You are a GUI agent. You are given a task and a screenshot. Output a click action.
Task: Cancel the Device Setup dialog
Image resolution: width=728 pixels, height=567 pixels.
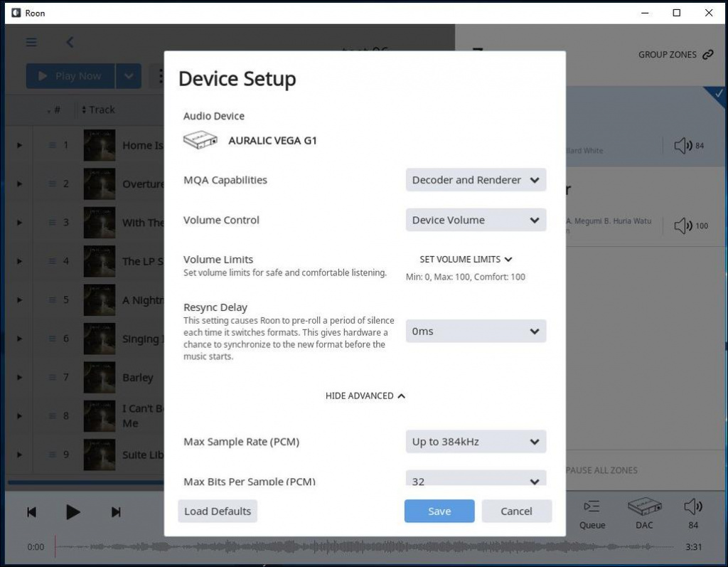pos(516,512)
